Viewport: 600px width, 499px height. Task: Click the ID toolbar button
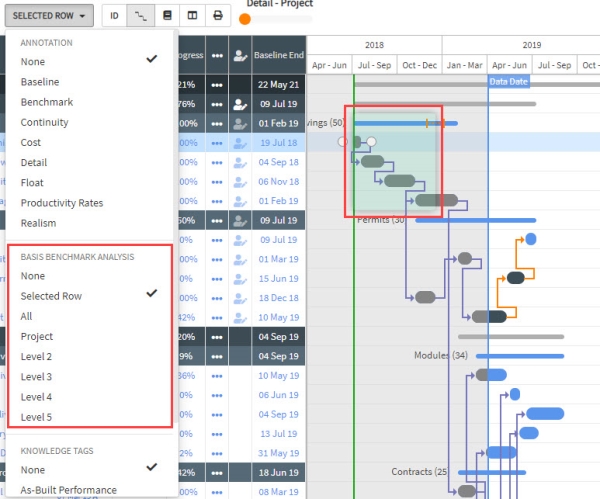[114, 16]
